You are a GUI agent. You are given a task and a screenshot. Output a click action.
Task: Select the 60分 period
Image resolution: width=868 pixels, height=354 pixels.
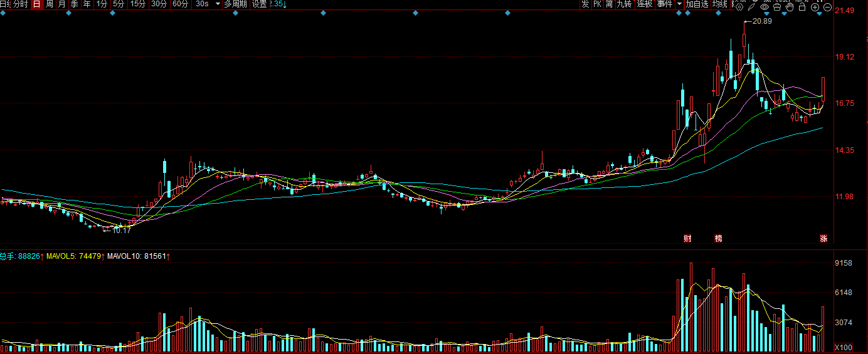pyautogui.click(x=180, y=4)
